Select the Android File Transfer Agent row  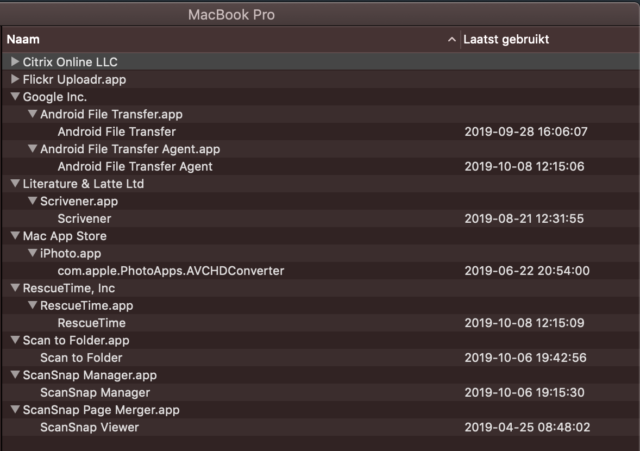[x=321, y=167]
